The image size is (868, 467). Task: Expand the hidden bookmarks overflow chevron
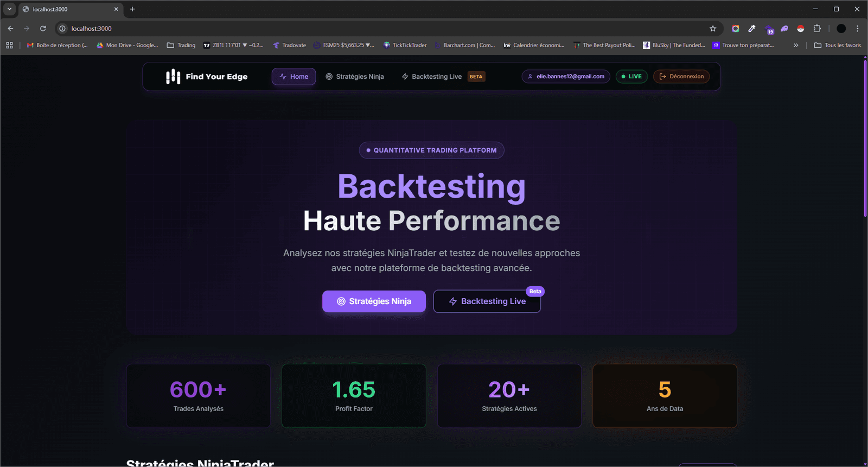[796, 46]
